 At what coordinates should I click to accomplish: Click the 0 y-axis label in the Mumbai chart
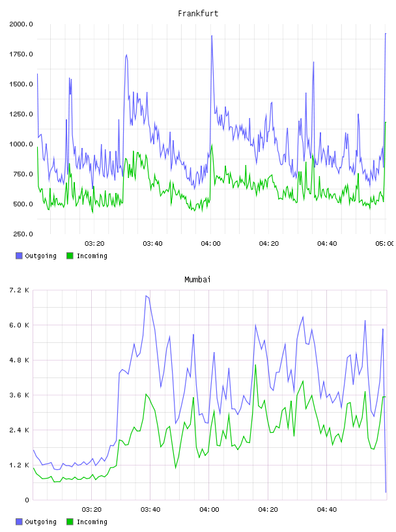[x=27, y=500]
